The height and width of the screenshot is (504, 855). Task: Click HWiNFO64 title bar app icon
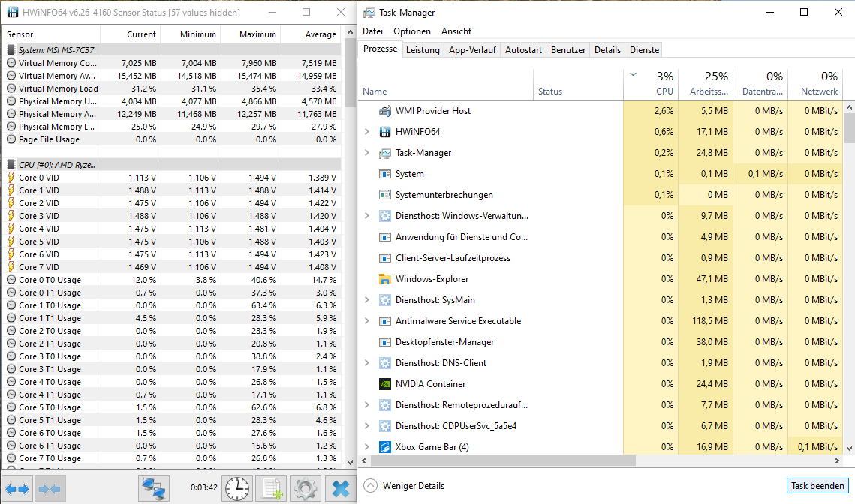pos(12,13)
